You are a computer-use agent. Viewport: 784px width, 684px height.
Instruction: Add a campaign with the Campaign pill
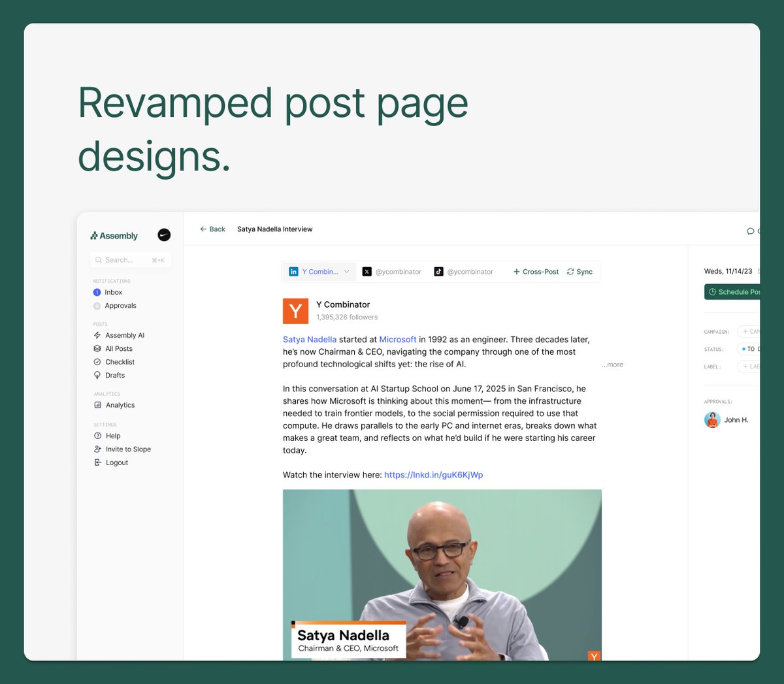pyautogui.click(x=749, y=332)
